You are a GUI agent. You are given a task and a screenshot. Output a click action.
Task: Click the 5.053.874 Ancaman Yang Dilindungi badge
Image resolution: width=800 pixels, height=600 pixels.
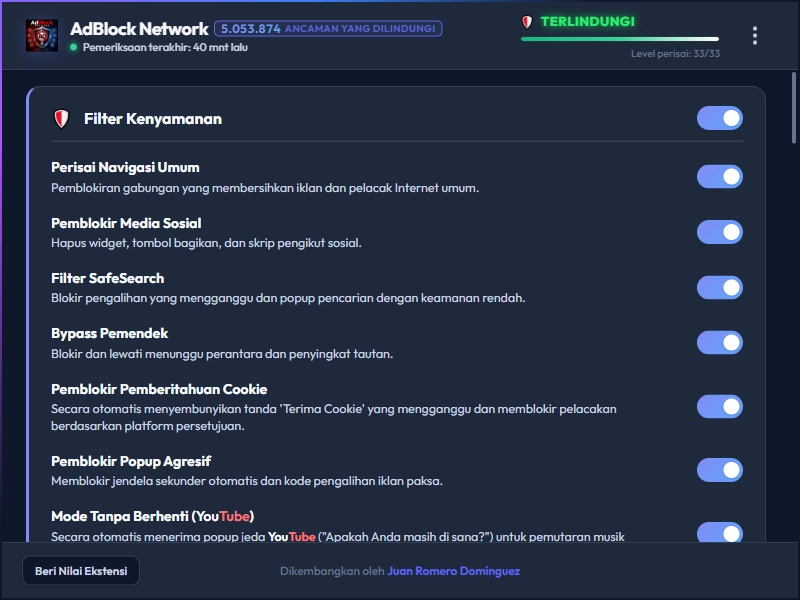[328, 29]
